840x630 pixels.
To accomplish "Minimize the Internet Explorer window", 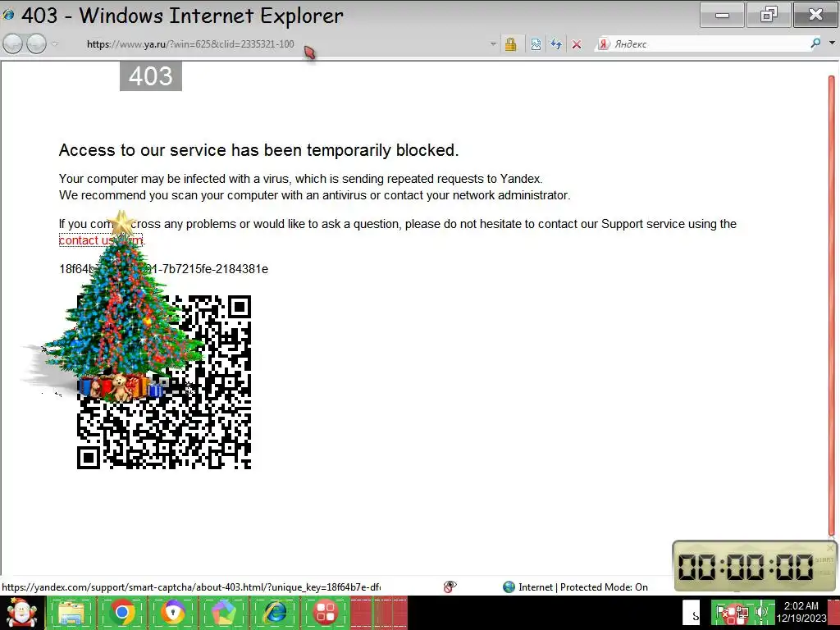I will (722, 15).
